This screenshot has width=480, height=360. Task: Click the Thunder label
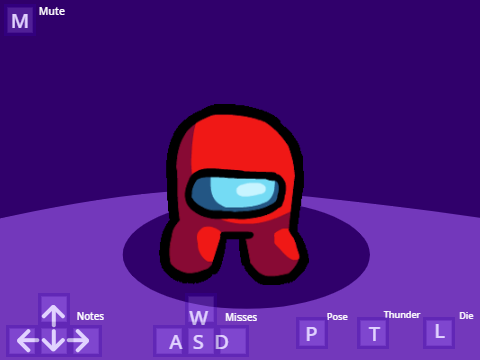[402, 315]
